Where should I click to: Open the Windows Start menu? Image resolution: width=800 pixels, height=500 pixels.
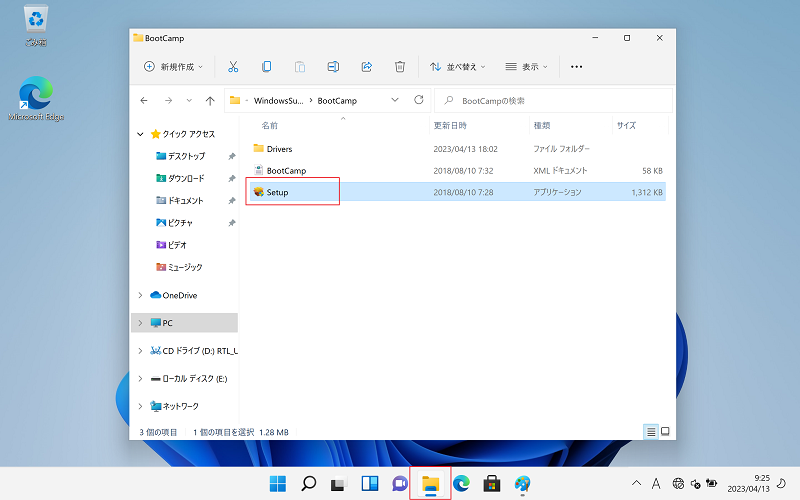click(278, 484)
